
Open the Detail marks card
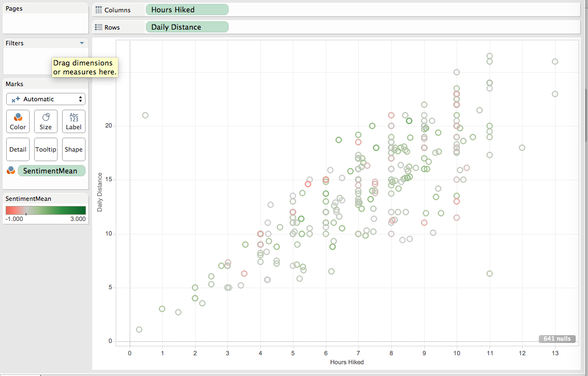(18, 149)
